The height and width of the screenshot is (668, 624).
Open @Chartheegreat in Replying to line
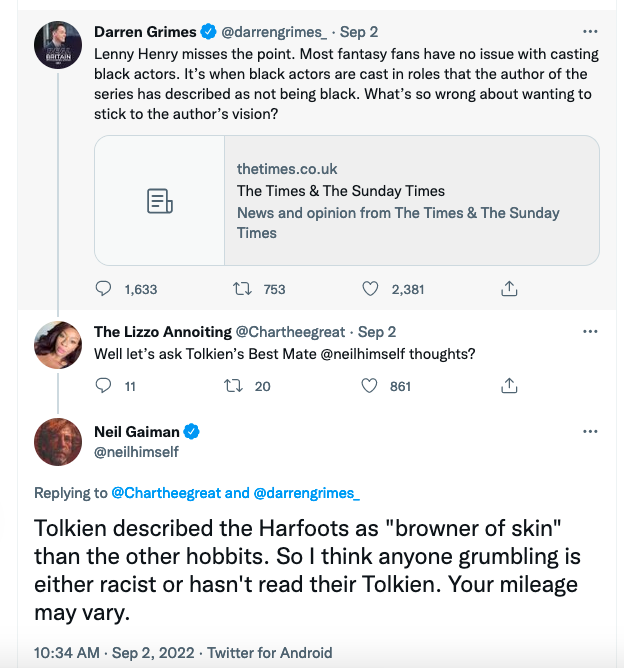pos(166,493)
